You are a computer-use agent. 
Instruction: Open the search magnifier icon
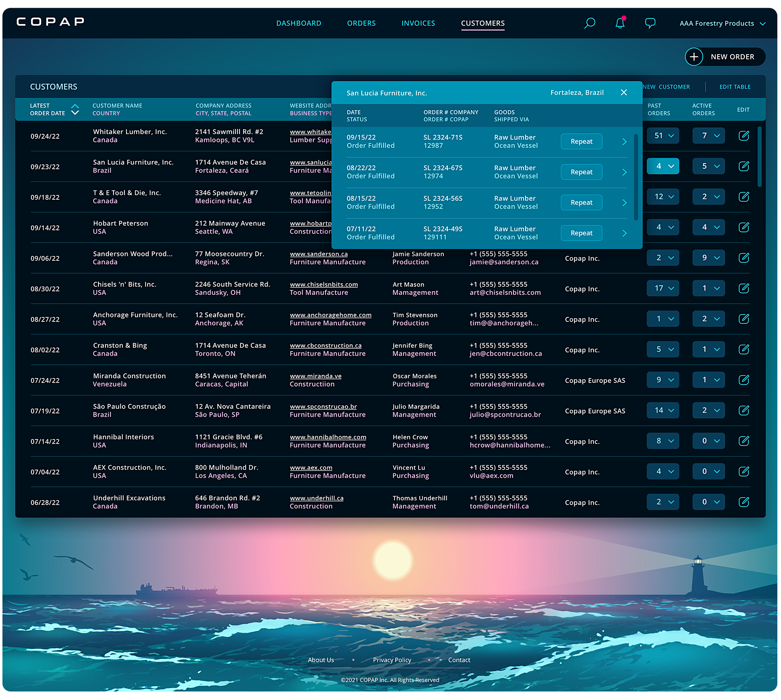point(589,23)
